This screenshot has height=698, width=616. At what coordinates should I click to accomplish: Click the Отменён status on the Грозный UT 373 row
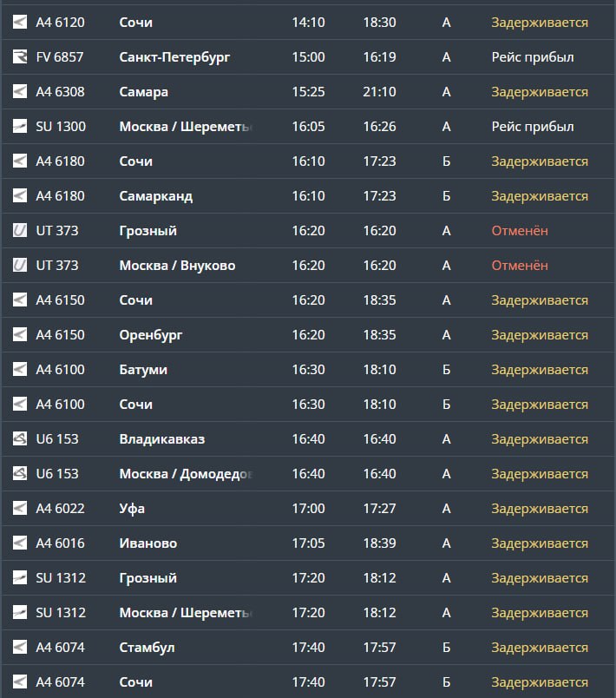[x=520, y=231]
